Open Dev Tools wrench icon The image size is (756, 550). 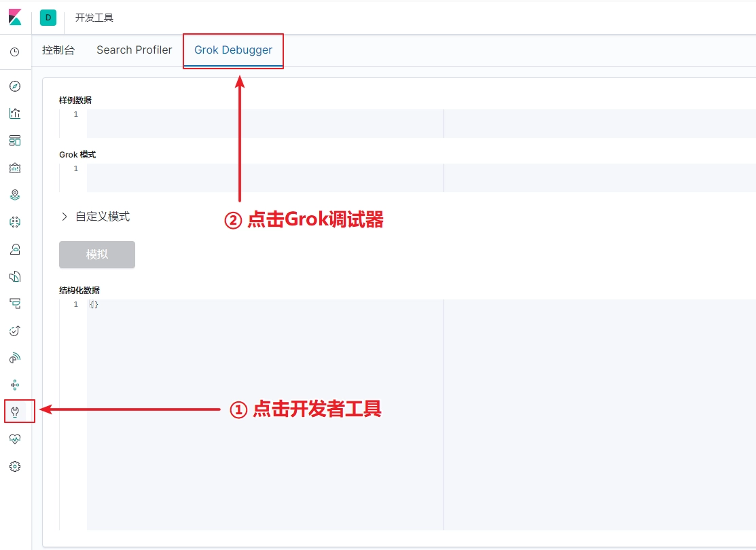coord(15,411)
